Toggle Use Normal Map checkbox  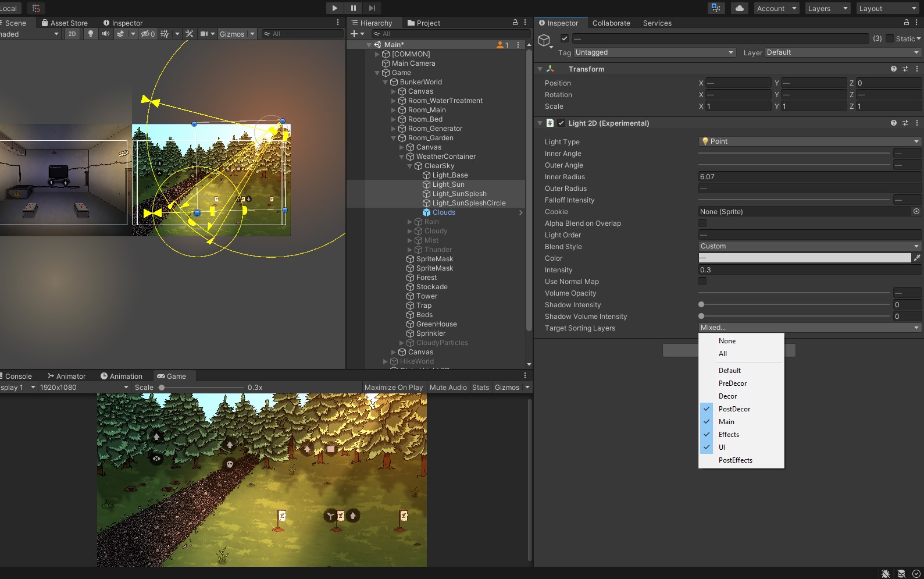tap(702, 281)
